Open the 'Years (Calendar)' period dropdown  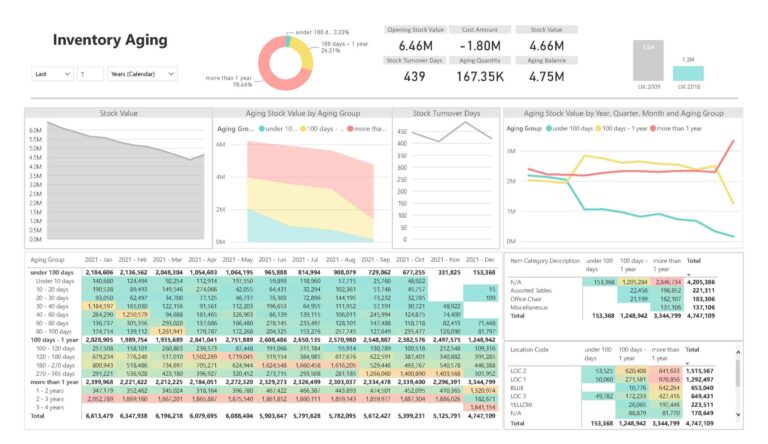click(142, 74)
